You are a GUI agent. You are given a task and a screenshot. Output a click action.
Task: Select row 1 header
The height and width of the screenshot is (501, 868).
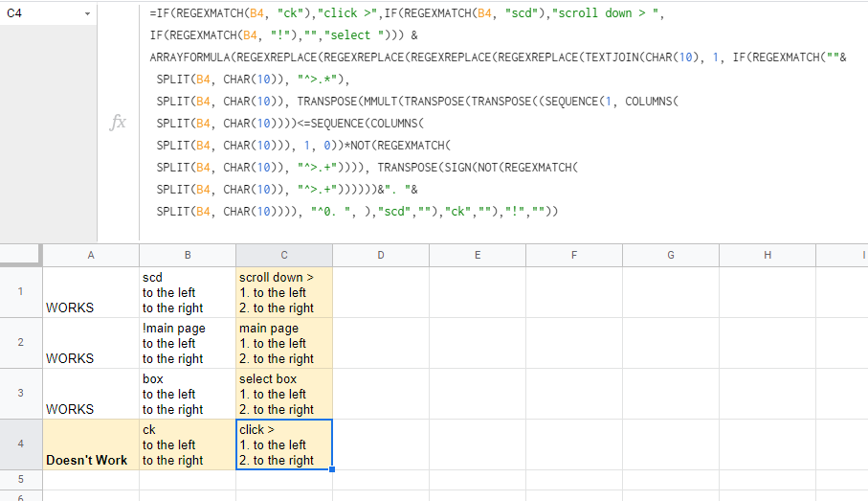[x=21, y=291]
